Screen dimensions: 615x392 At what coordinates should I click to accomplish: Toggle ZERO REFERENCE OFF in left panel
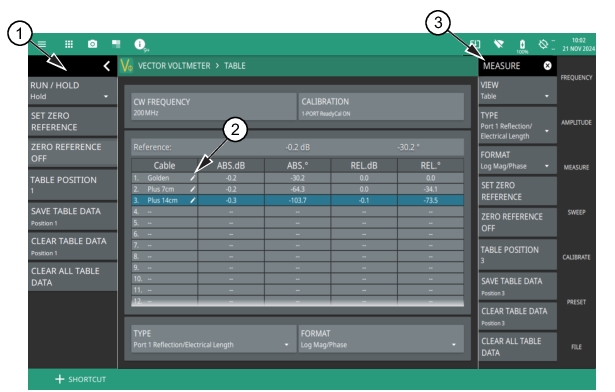click(73, 153)
